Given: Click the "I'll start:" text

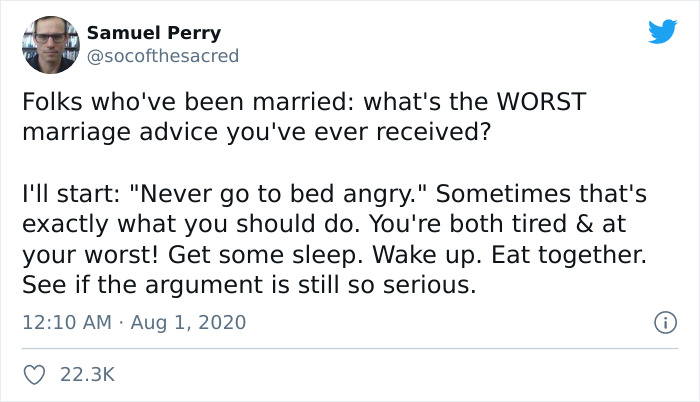Looking at the screenshot, I should [x=71, y=194].
